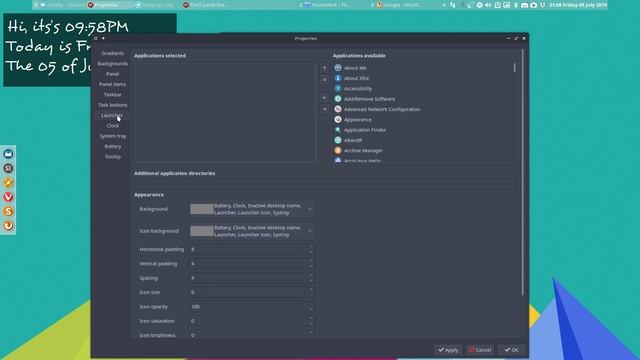Select the About Xfce icon in list

pos(338,78)
